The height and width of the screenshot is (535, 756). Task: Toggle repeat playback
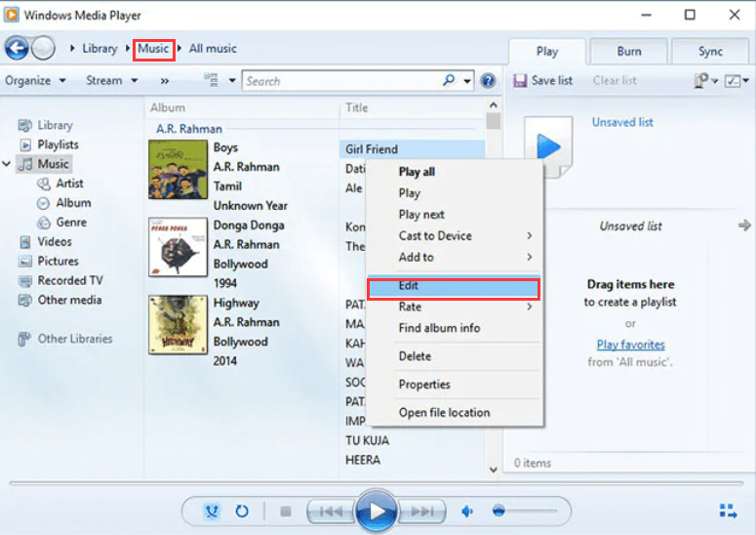coord(242,511)
